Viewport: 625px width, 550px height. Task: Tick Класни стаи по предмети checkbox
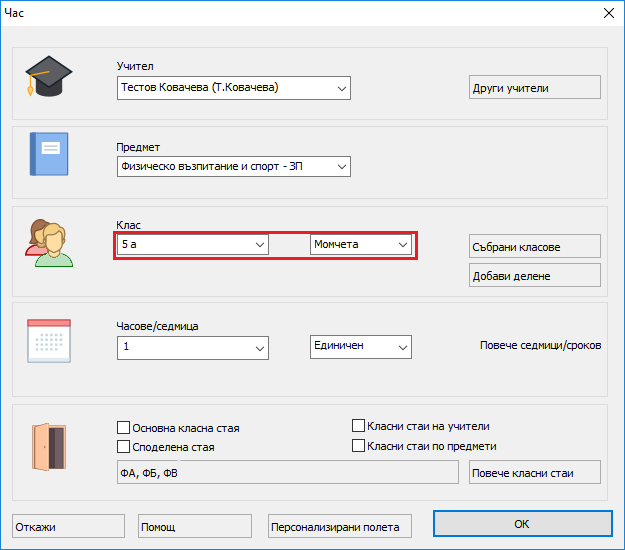(x=359, y=446)
